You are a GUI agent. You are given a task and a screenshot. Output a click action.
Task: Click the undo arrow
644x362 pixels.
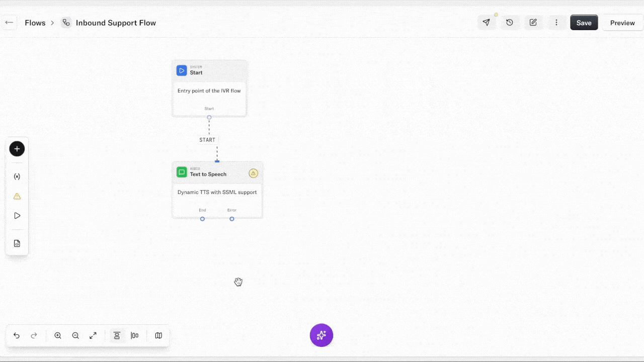point(17,335)
